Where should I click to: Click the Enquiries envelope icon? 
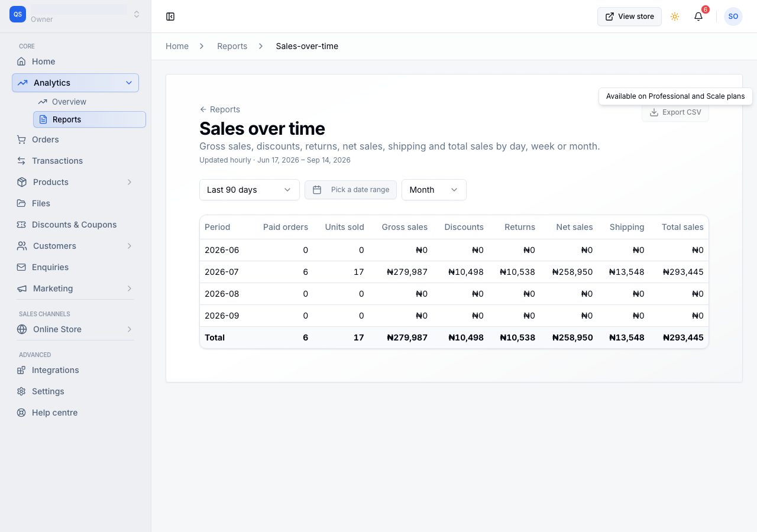21,267
